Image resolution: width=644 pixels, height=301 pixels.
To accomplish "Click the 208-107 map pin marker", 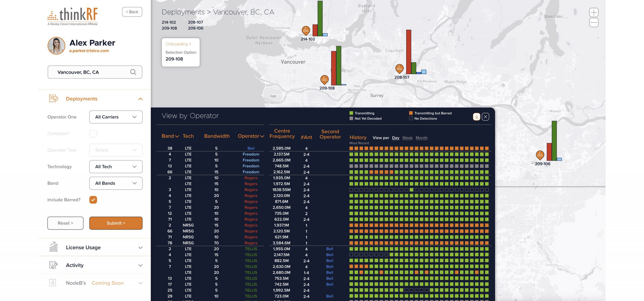I will pyautogui.click(x=399, y=69).
